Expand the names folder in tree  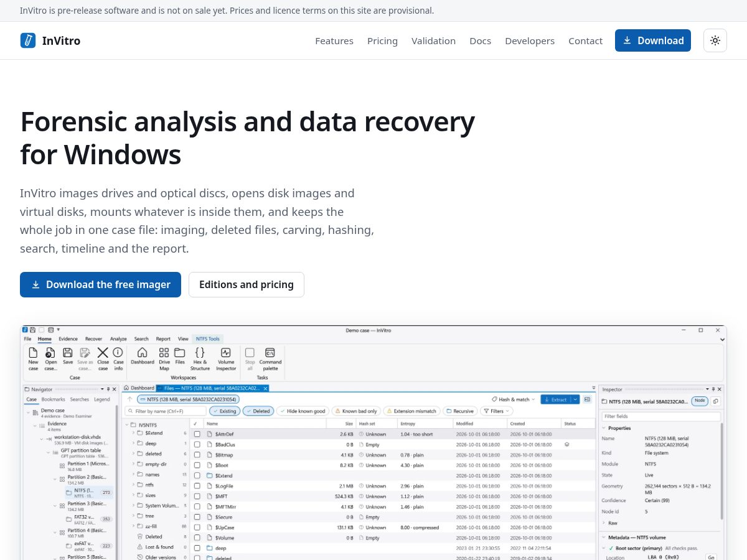click(x=133, y=474)
